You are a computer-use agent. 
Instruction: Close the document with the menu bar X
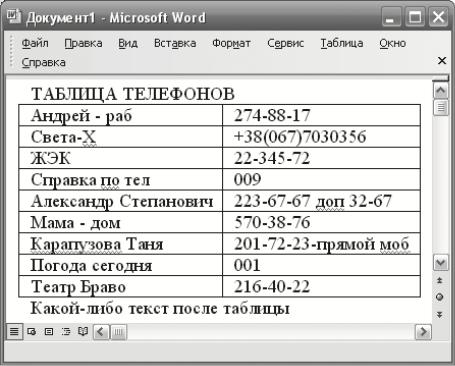[x=442, y=61]
